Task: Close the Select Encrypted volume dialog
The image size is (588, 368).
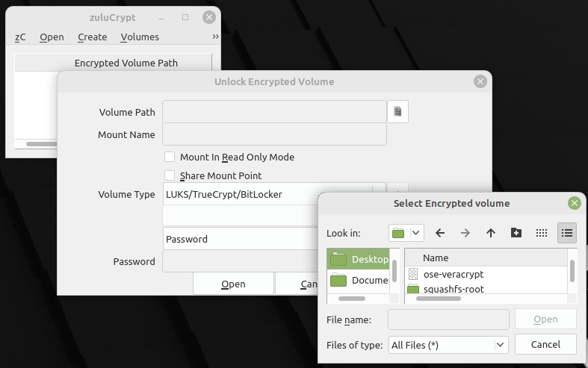Action: coord(574,203)
